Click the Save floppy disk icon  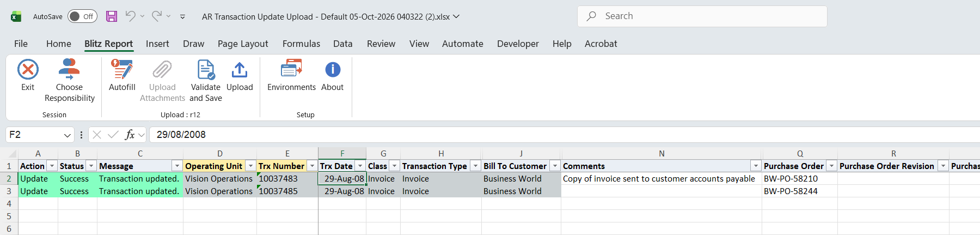112,16
